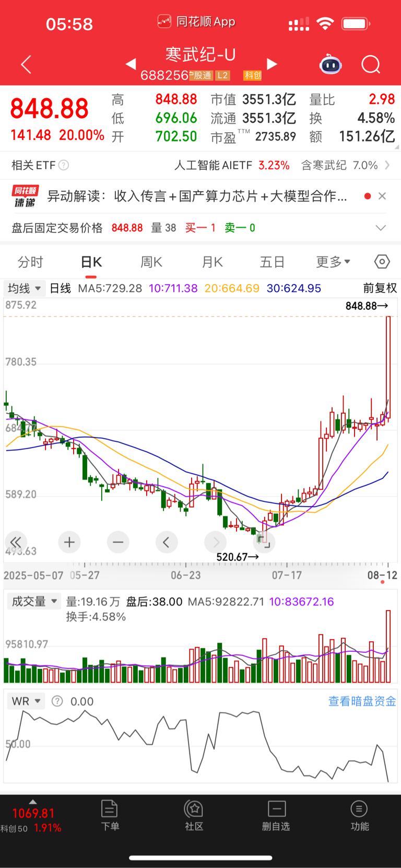The width and height of the screenshot is (401, 868).
Task: Switch to 周K chart tab
Action: tap(151, 262)
